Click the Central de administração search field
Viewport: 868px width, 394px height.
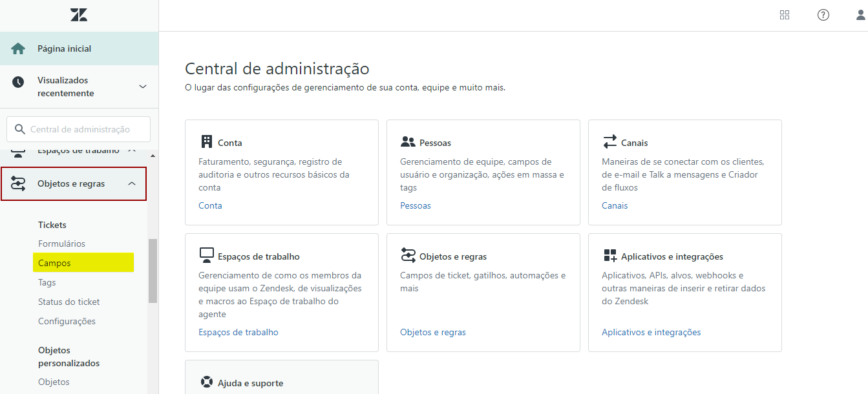click(x=80, y=129)
